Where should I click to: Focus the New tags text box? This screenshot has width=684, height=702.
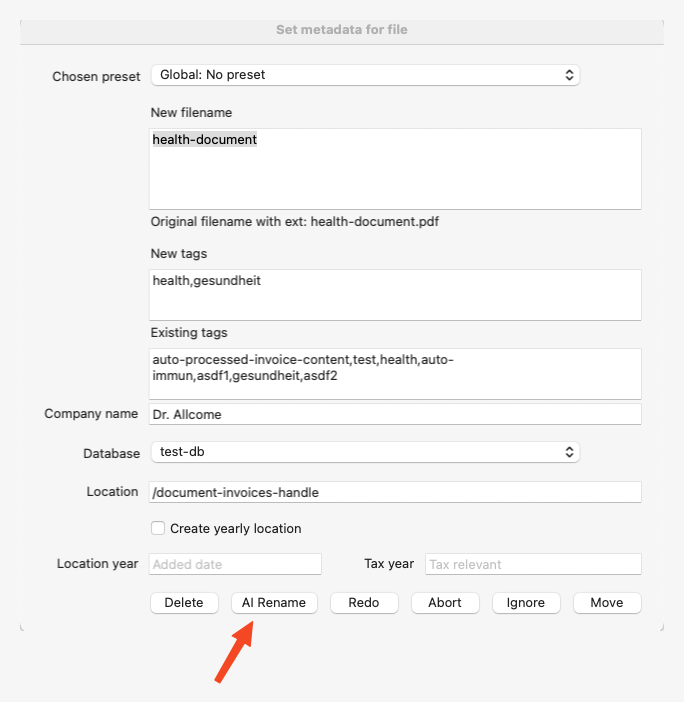[x=395, y=294]
